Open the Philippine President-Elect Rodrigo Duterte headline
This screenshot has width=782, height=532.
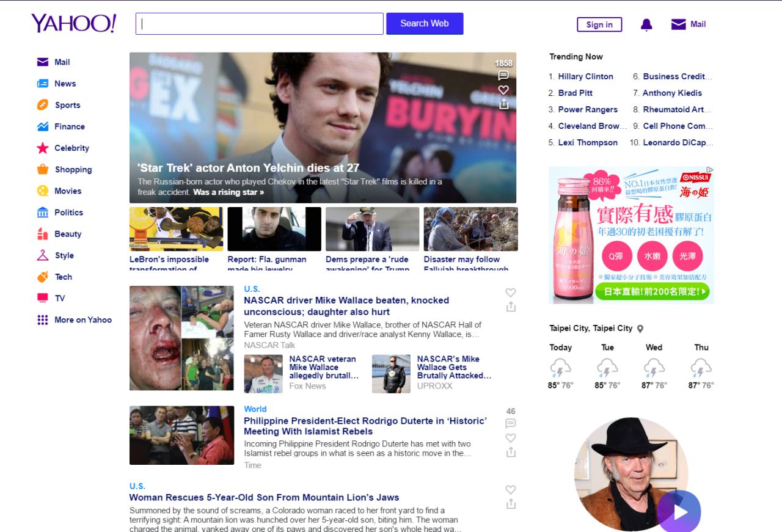[x=365, y=426]
